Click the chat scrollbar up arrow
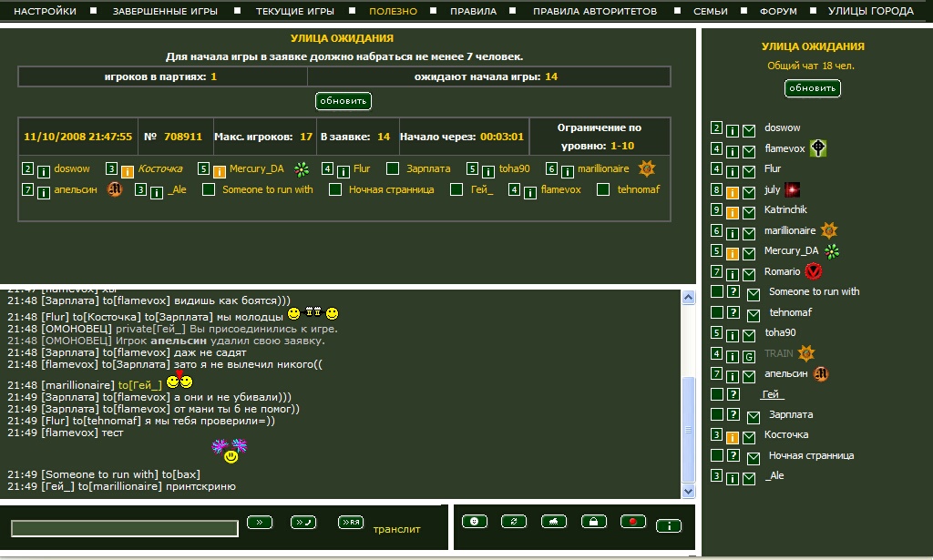Image resolution: width=933 pixels, height=560 pixels. [x=689, y=297]
